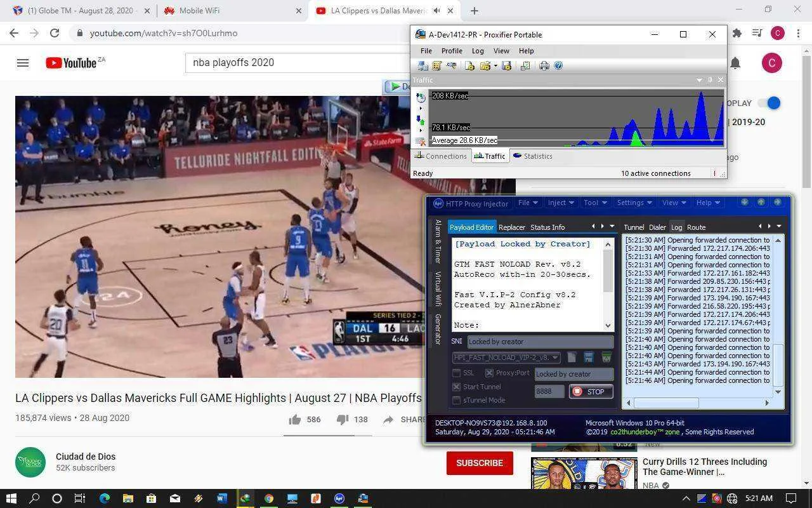Dislike the video with thumbs down
This screenshot has width=812, height=508.
(342, 419)
